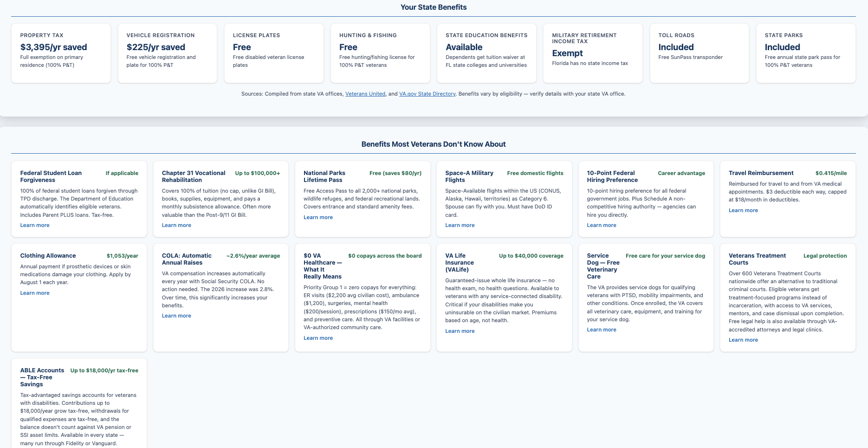Click Learn more under Clothing Allowance
The width and height of the screenshot is (868, 448).
pyautogui.click(x=35, y=293)
